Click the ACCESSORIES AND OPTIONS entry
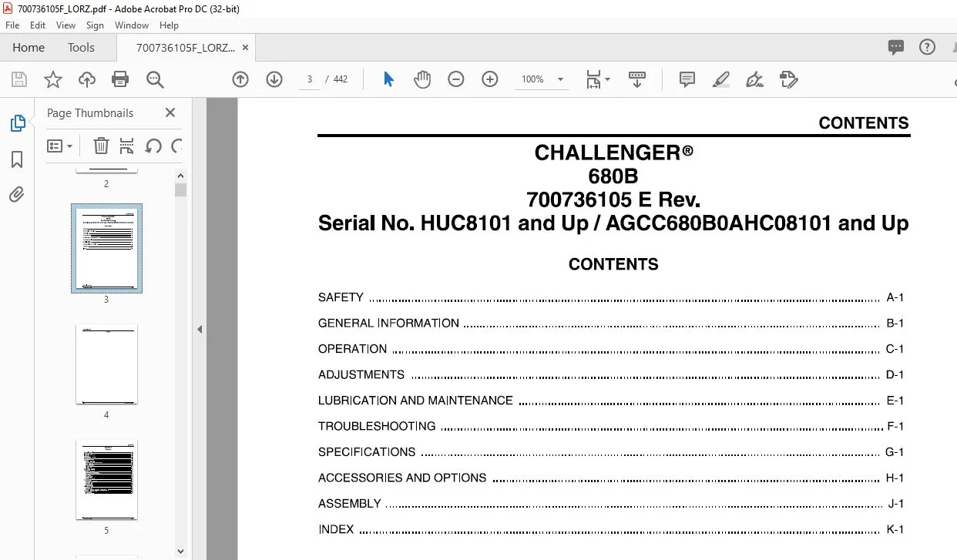This screenshot has width=957, height=560. pyautogui.click(x=611, y=478)
